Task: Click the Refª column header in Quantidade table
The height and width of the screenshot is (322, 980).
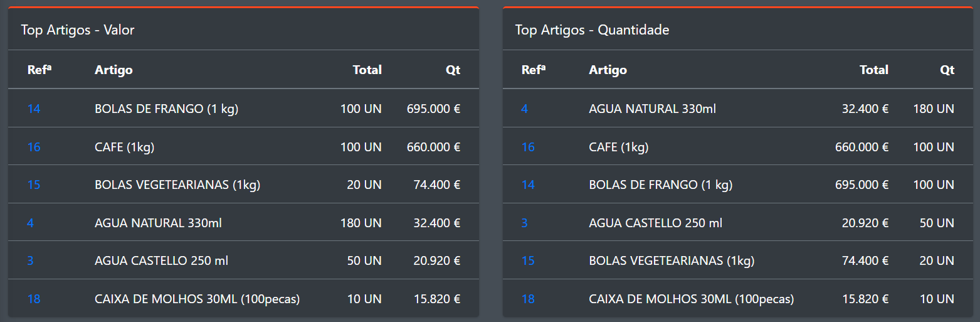Action: pos(534,70)
